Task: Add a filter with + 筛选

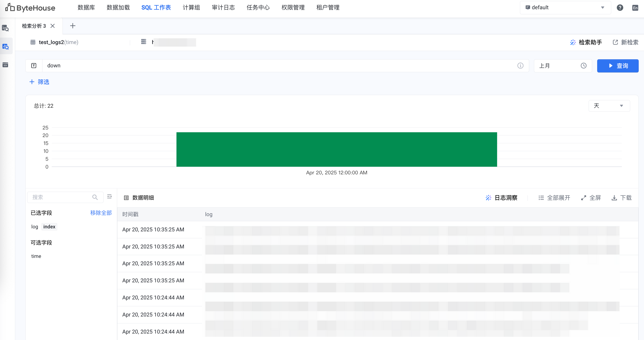Action: 39,82
